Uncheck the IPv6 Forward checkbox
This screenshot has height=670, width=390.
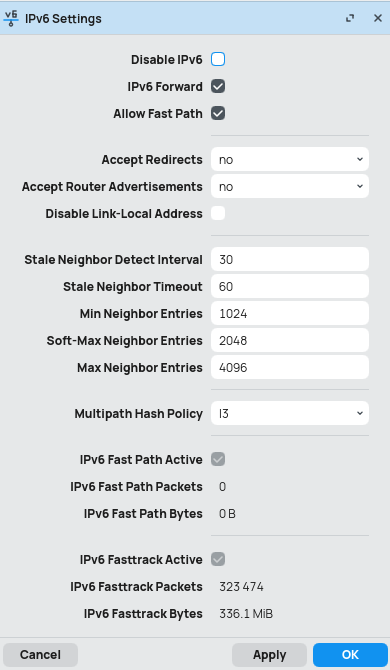click(x=218, y=86)
